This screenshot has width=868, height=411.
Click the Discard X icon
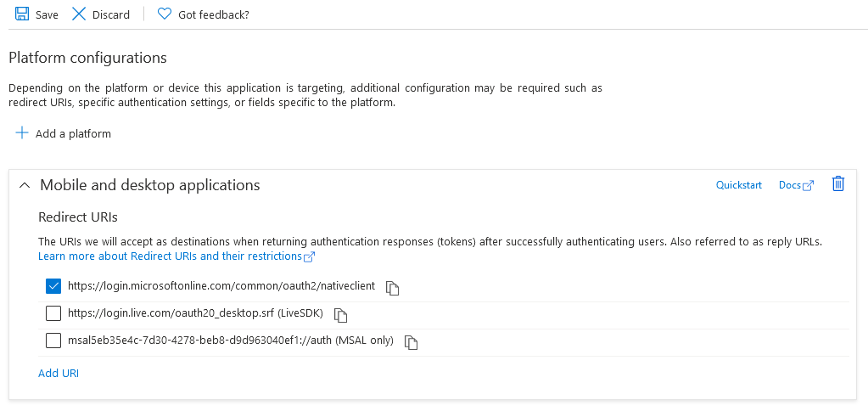pos(79,14)
